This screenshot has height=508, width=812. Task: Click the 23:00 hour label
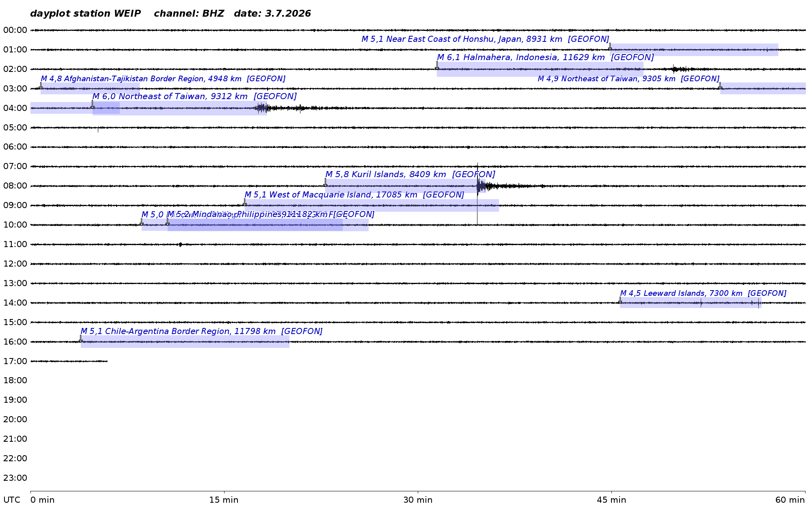coord(15,478)
